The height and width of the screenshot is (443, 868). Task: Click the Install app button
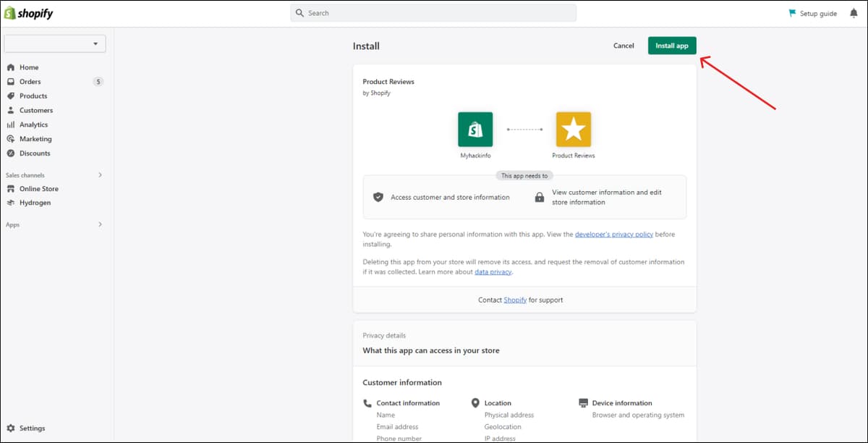coord(672,46)
